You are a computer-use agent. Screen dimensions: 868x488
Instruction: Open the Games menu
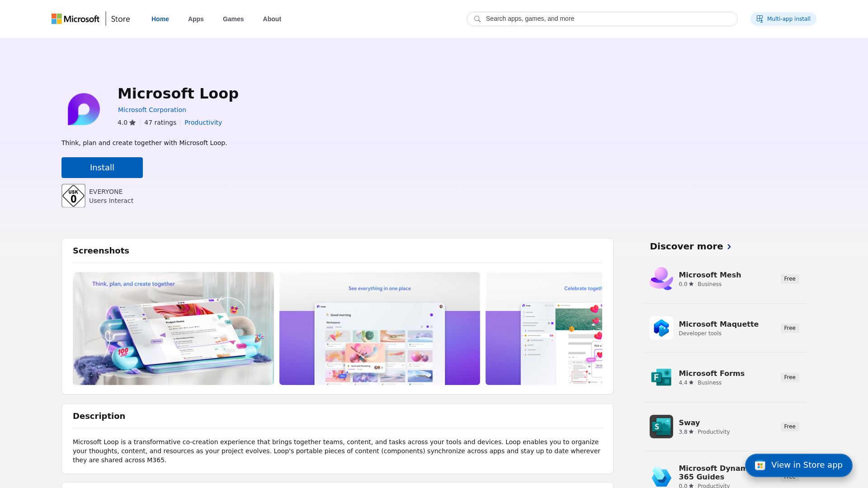coord(233,19)
